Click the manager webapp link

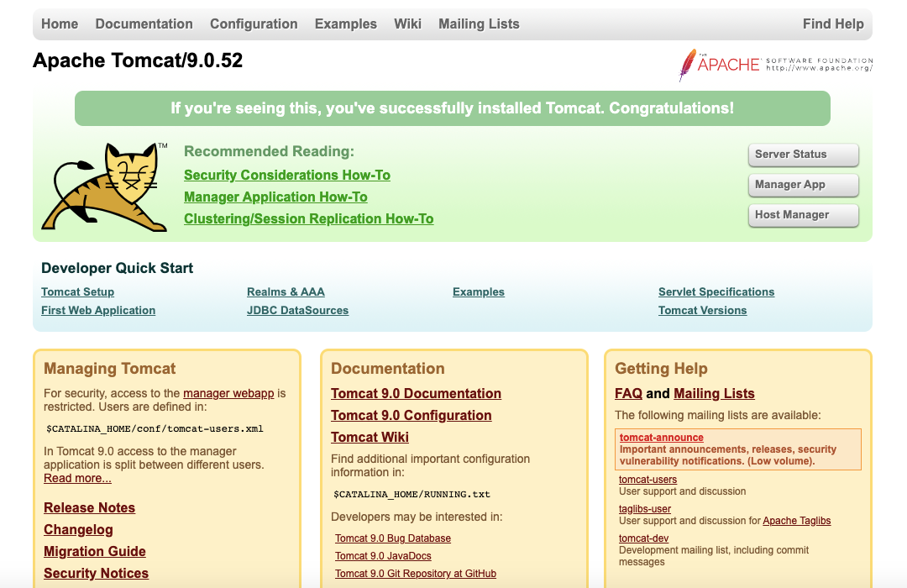[x=228, y=393]
